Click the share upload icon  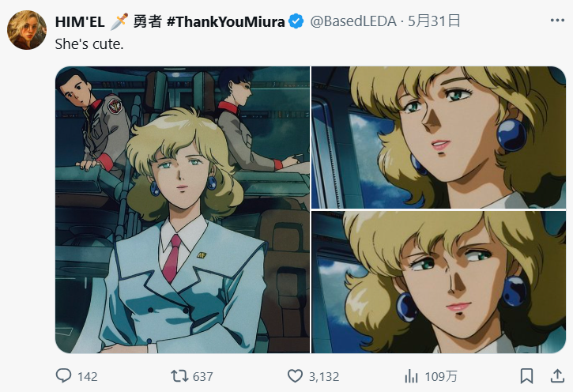[x=557, y=376]
